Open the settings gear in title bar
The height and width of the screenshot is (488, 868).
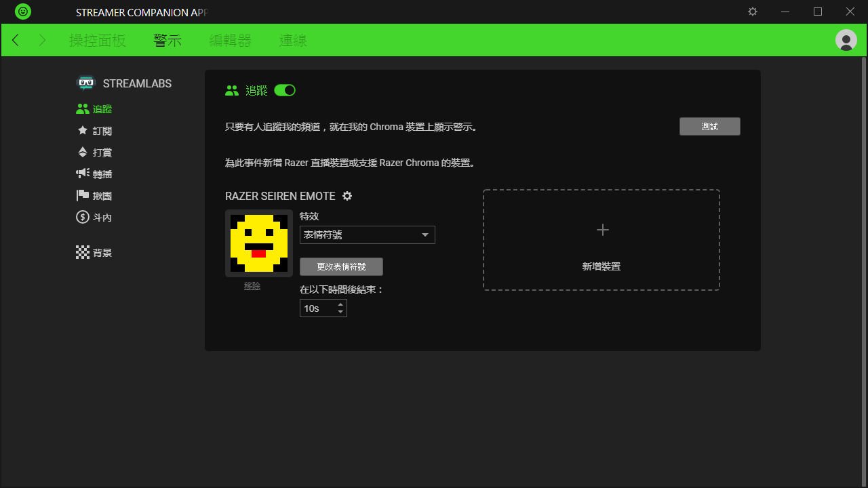753,12
